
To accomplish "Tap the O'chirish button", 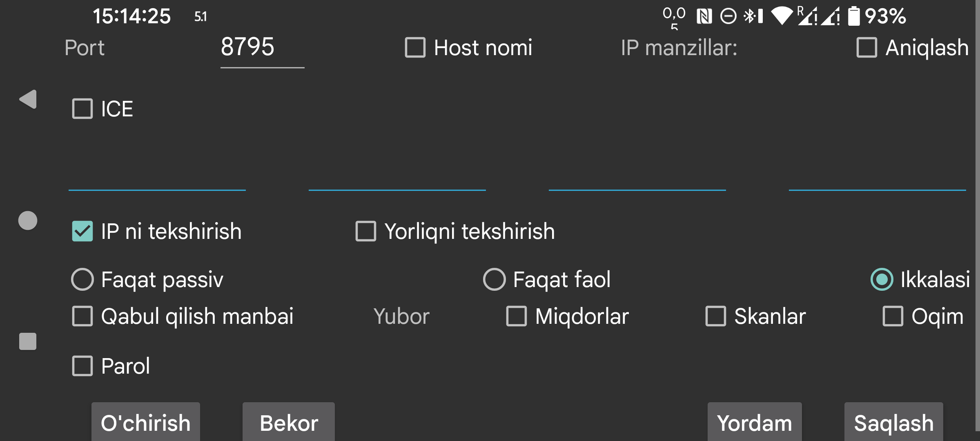I will click(145, 423).
